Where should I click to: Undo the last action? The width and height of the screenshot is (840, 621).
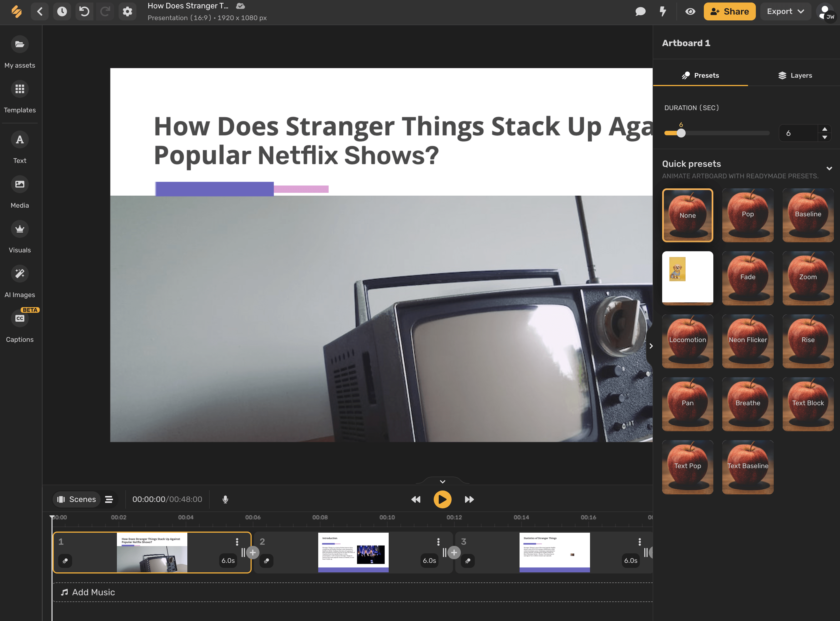click(84, 12)
